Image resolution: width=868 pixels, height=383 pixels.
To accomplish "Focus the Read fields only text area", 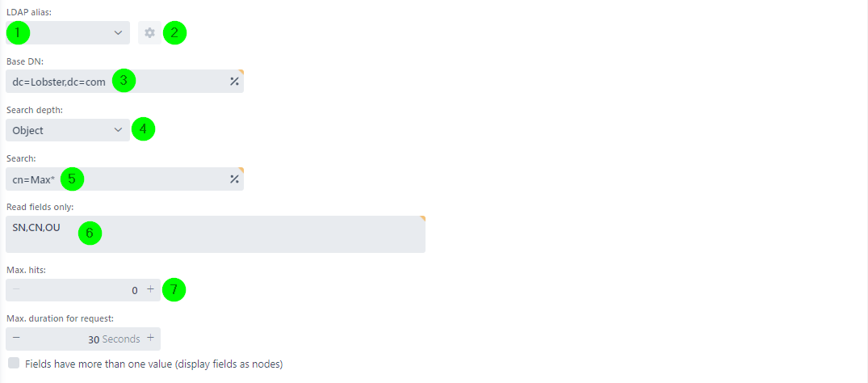I will click(x=216, y=234).
